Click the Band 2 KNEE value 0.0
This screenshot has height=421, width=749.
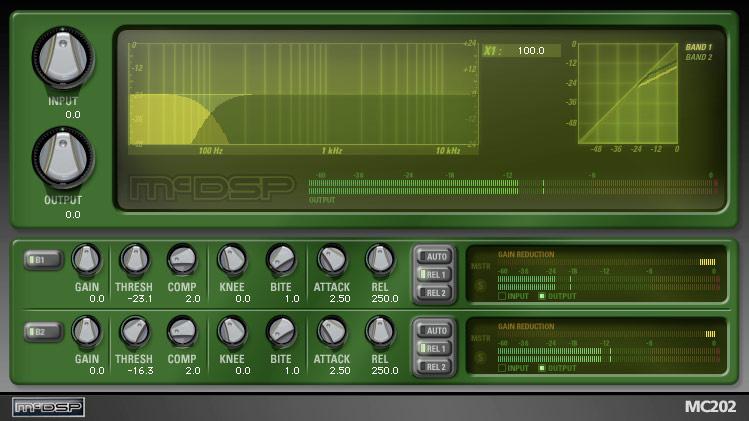[x=243, y=371]
